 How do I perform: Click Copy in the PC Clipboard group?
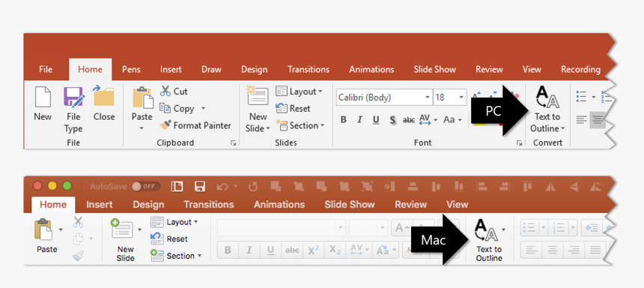[x=177, y=108]
